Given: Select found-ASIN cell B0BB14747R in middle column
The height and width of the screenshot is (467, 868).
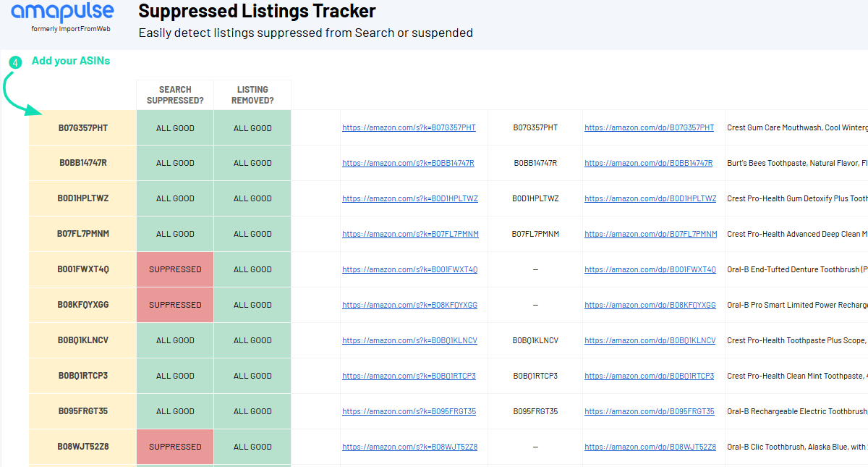Looking at the screenshot, I should (x=535, y=163).
